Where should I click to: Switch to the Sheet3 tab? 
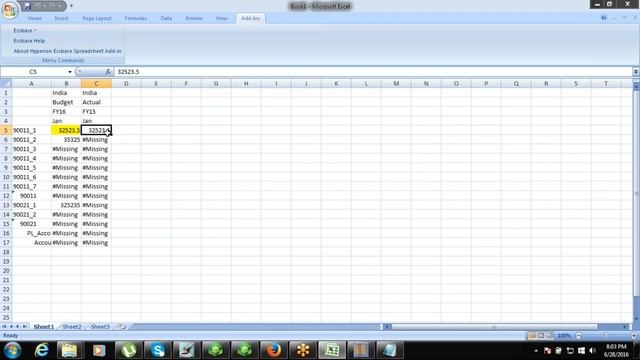tap(100, 327)
